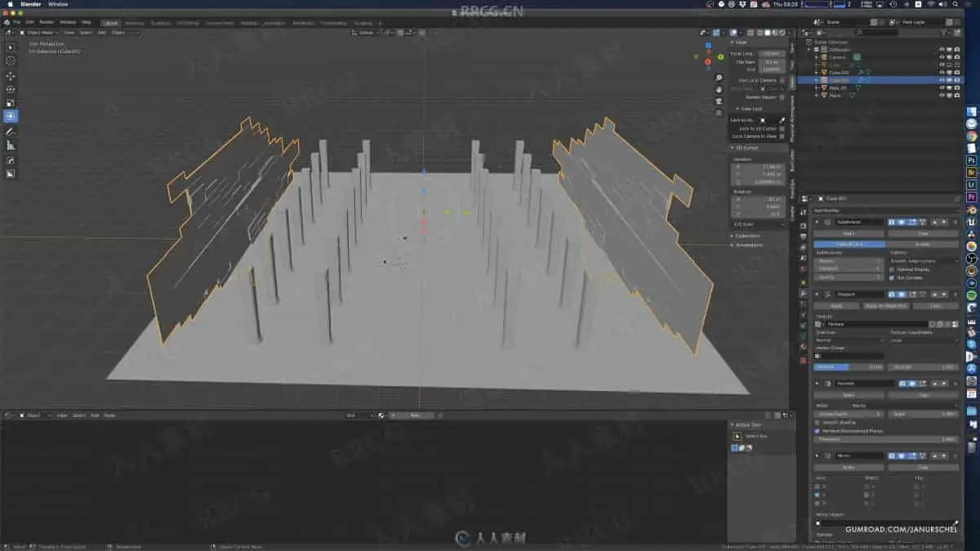Collapse the Subdivision modifier panel triangle

coord(817,222)
